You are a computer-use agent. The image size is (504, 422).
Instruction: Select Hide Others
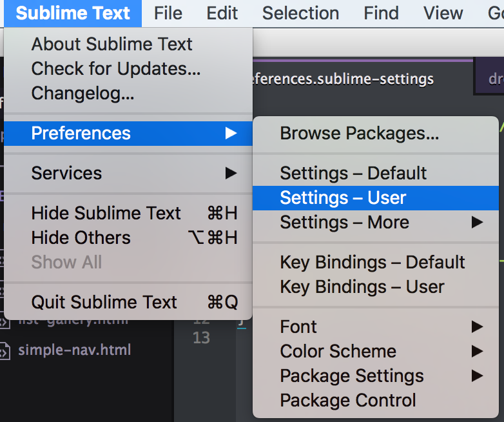tap(81, 238)
